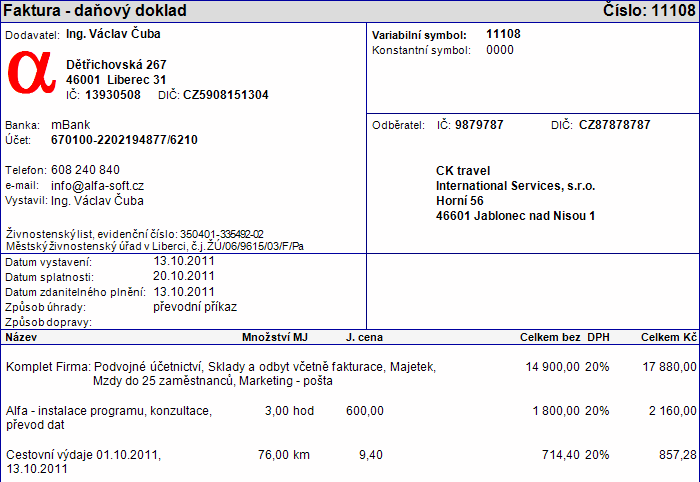This screenshot has width=700, height=482.
Task: Select the total '17 880,00'
Action: click(670, 367)
